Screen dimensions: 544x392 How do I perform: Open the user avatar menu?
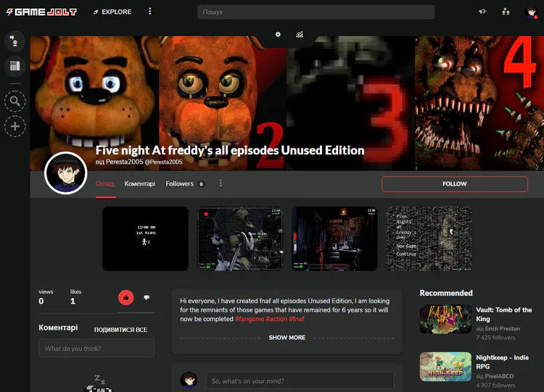tap(531, 12)
